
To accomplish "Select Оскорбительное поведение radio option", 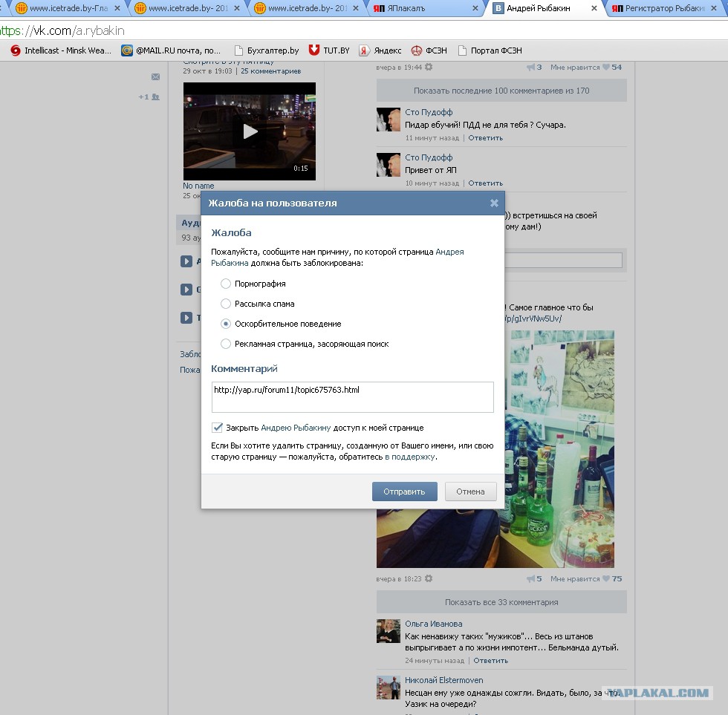I will tap(226, 324).
